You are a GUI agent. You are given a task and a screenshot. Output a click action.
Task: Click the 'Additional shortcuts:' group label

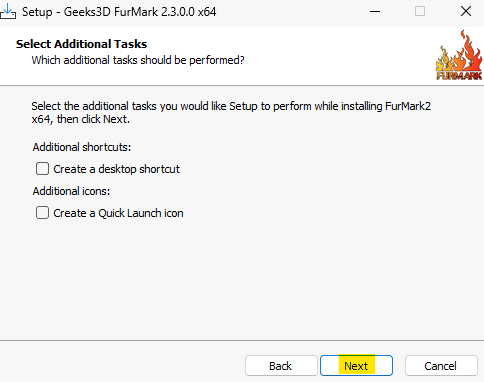(82, 147)
